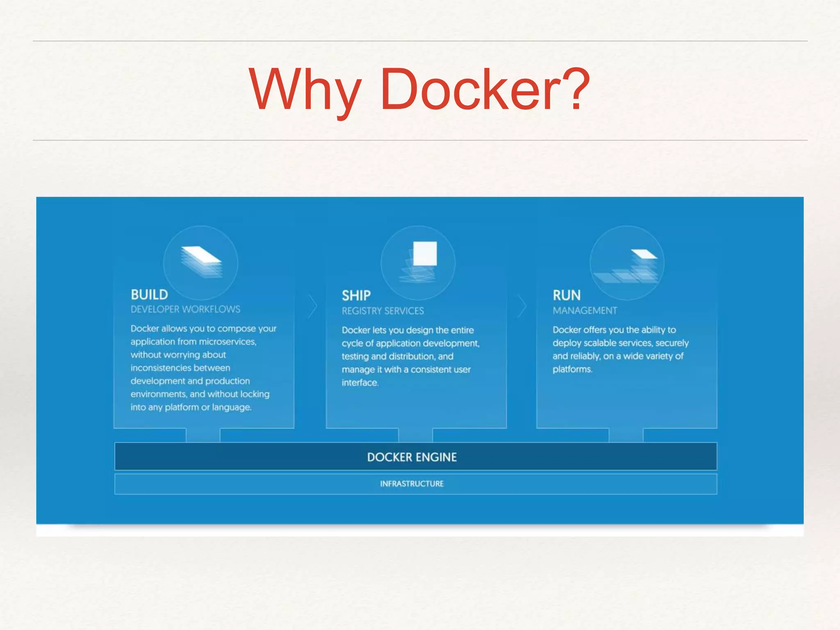This screenshot has height=630, width=840.
Task: Click the Why Docker? slide title
Action: click(x=419, y=89)
